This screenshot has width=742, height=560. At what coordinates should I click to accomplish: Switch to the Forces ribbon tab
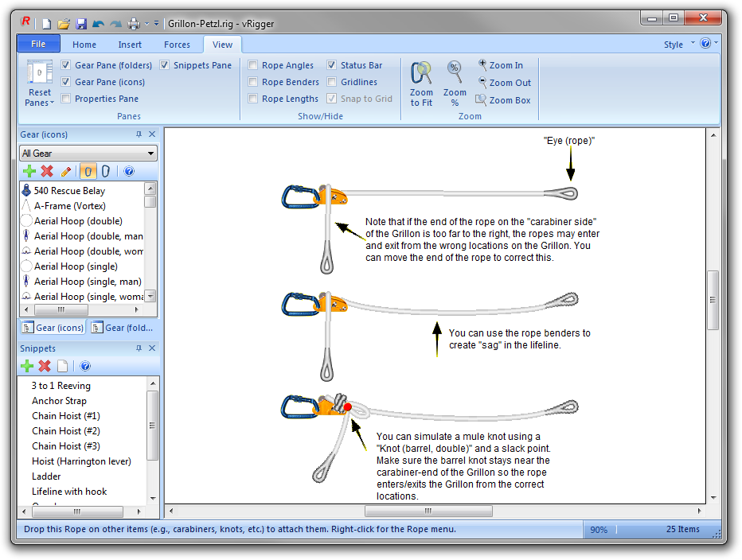coord(177,45)
